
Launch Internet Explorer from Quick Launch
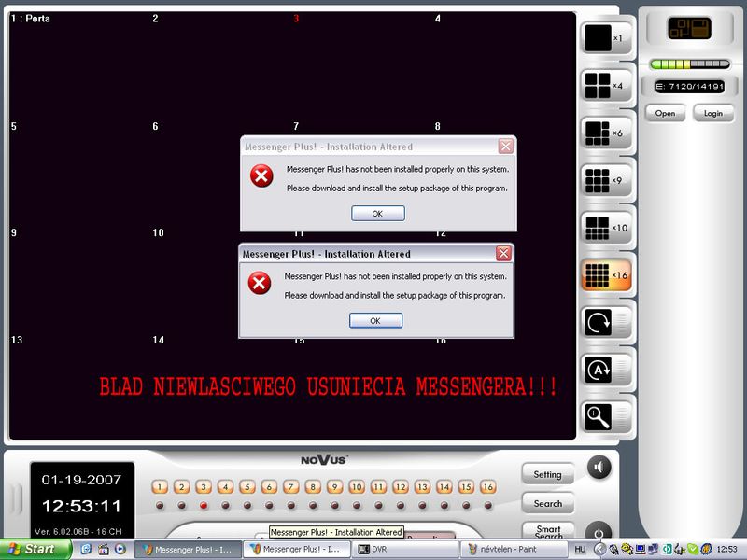86,549
